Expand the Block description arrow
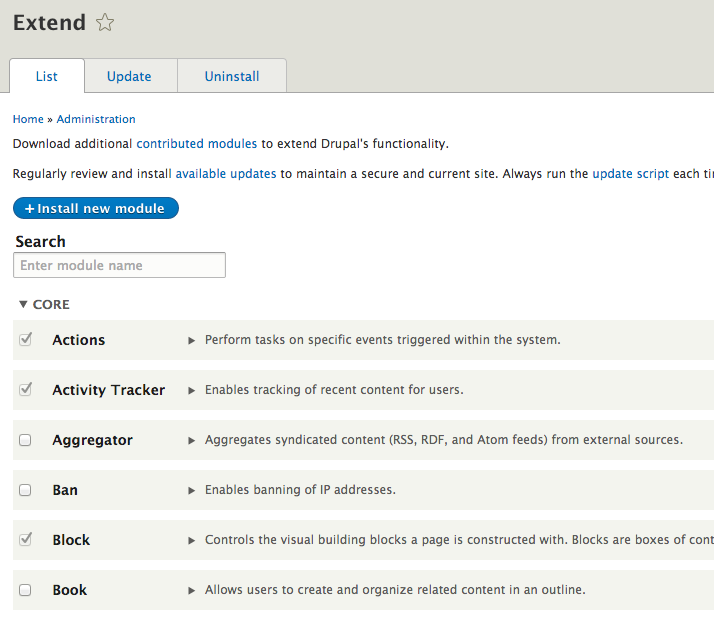Viewport: 714px width, 618px height. pyautogui.click(x=192, y=541)
